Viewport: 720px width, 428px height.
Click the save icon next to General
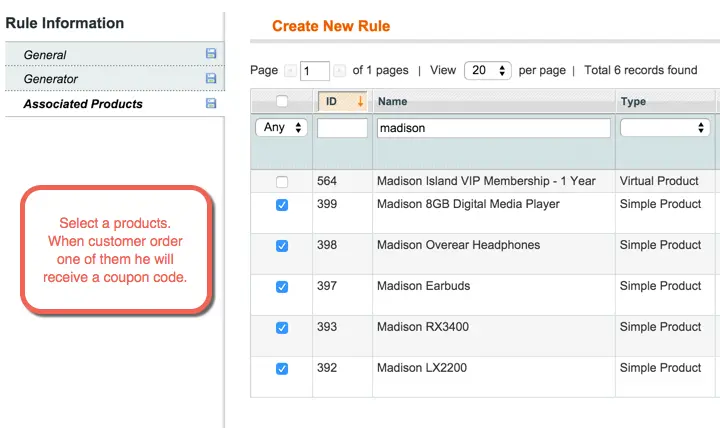pos(211,53)
